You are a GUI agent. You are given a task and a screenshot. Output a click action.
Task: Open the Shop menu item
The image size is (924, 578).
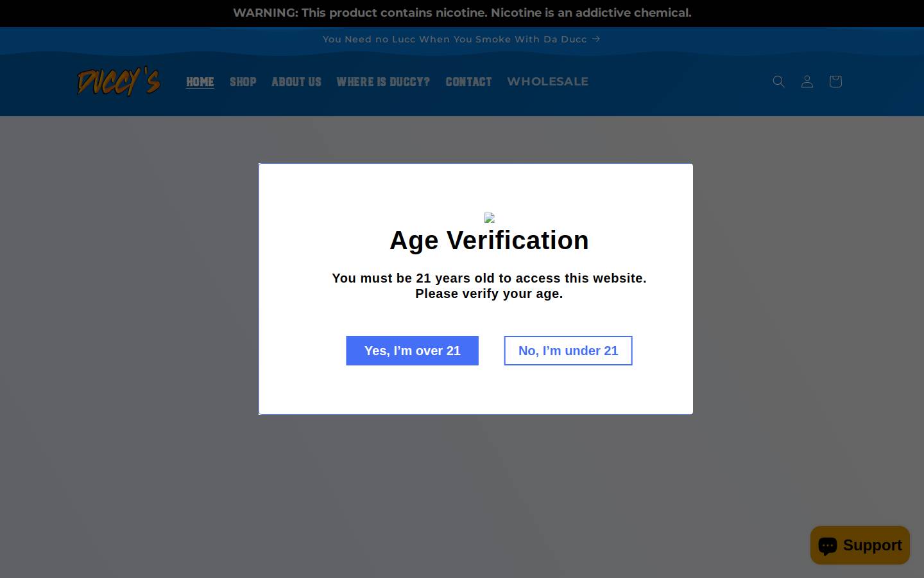(x=243, y=82)
